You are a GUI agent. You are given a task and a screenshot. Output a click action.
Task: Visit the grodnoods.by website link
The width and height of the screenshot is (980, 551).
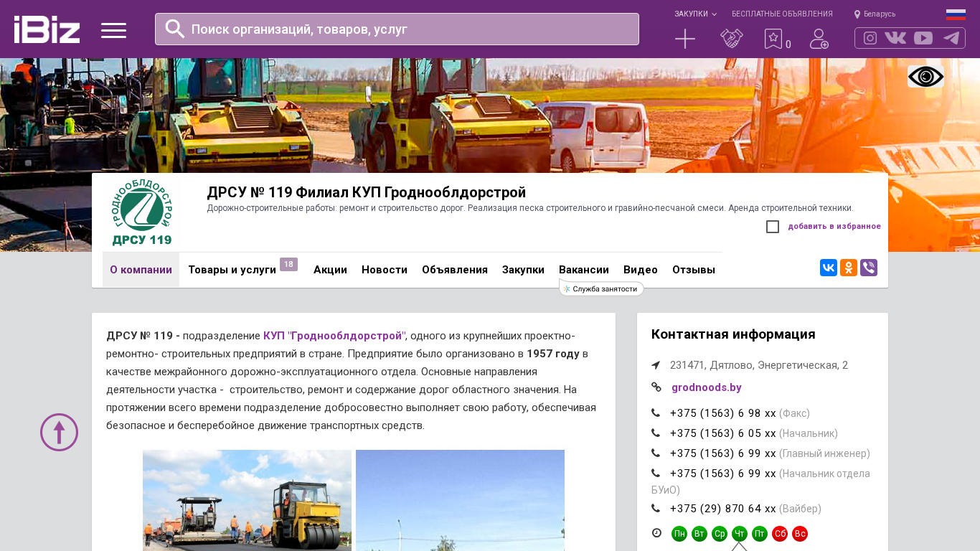(x=707, y=387)
